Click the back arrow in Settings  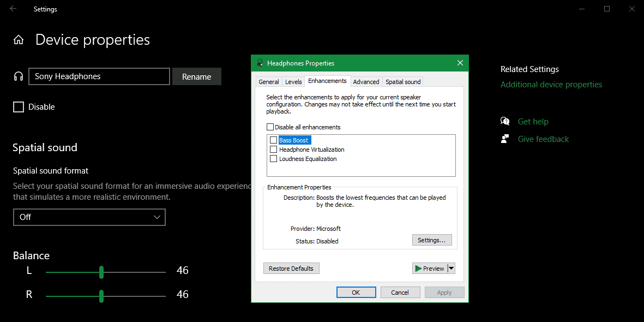click(x=13, y=9)
